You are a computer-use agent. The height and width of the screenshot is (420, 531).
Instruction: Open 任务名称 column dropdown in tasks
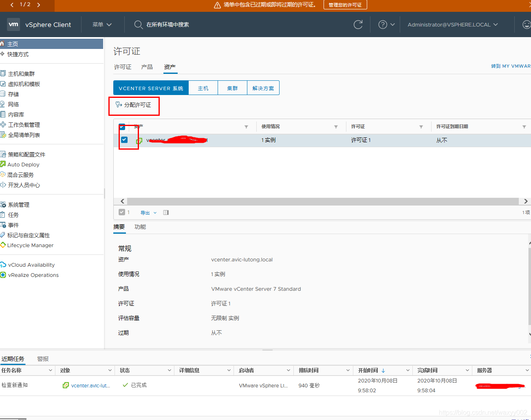(51, 370)
